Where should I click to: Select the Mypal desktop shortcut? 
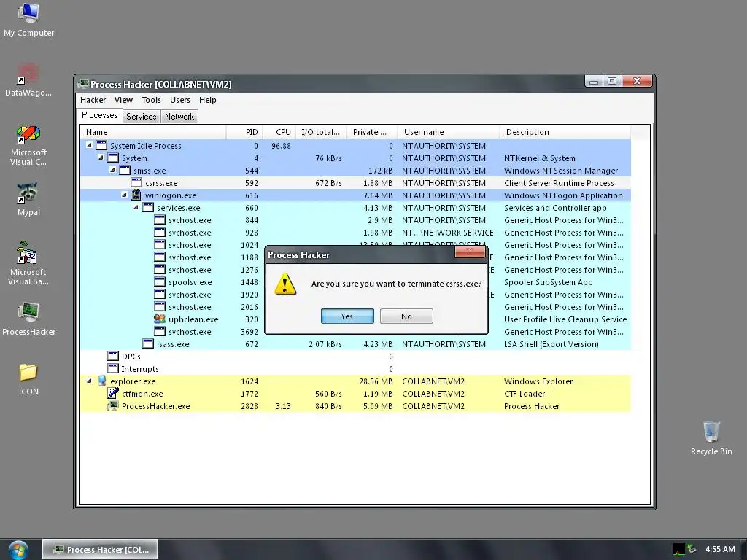point(28,199)
